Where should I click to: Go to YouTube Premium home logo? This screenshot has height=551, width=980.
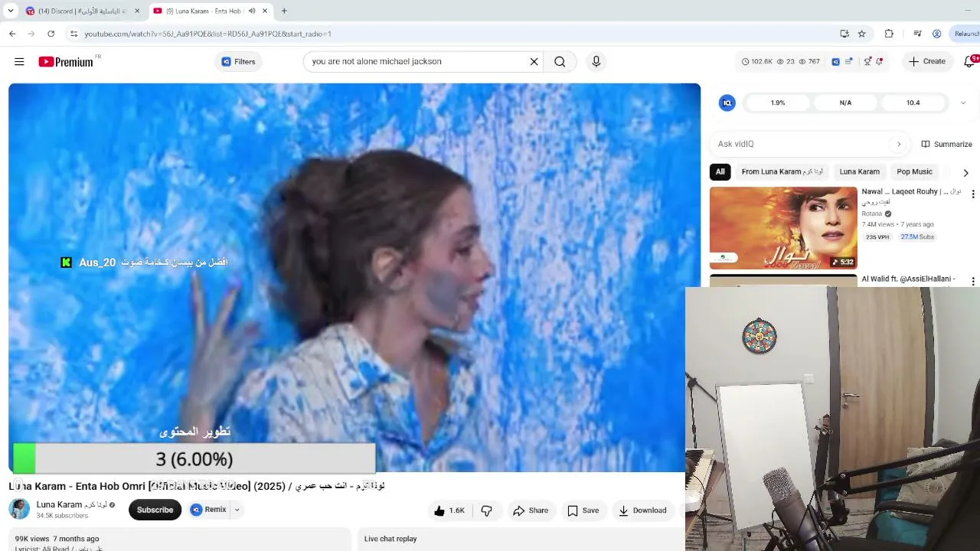(x=67, y=62)
